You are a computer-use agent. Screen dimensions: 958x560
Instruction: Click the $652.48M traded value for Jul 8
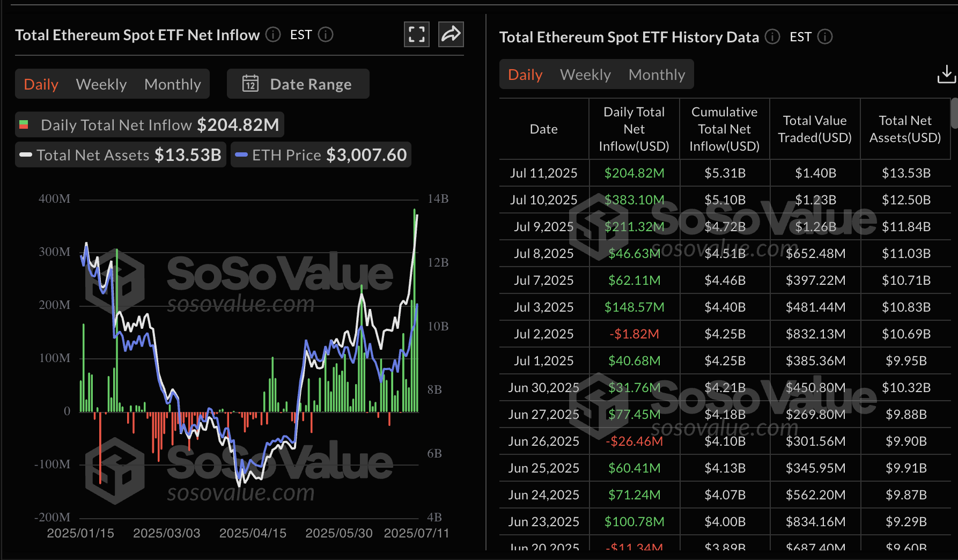coord(816,253)
